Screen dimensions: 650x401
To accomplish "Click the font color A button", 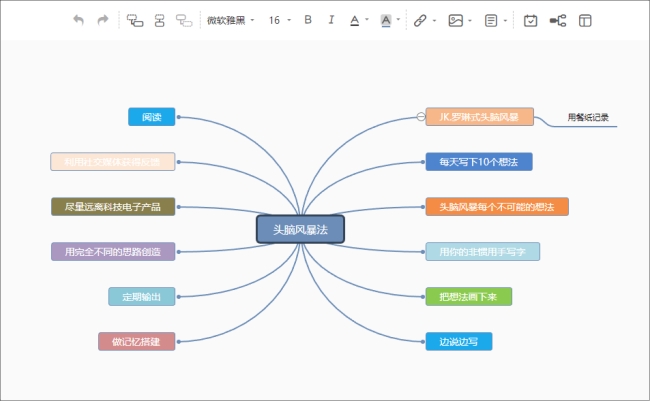I will (x=355, y=20).
